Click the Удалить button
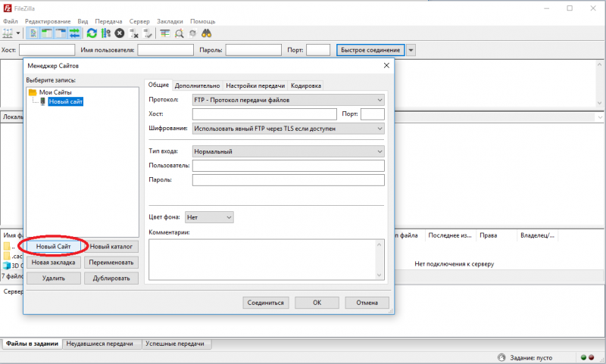 pyautogui.click(x=53, y=278)
